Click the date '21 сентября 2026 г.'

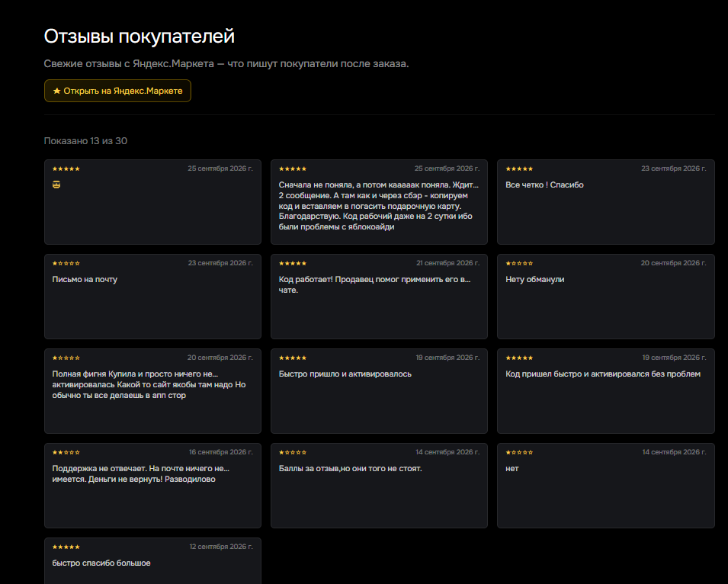448,263
